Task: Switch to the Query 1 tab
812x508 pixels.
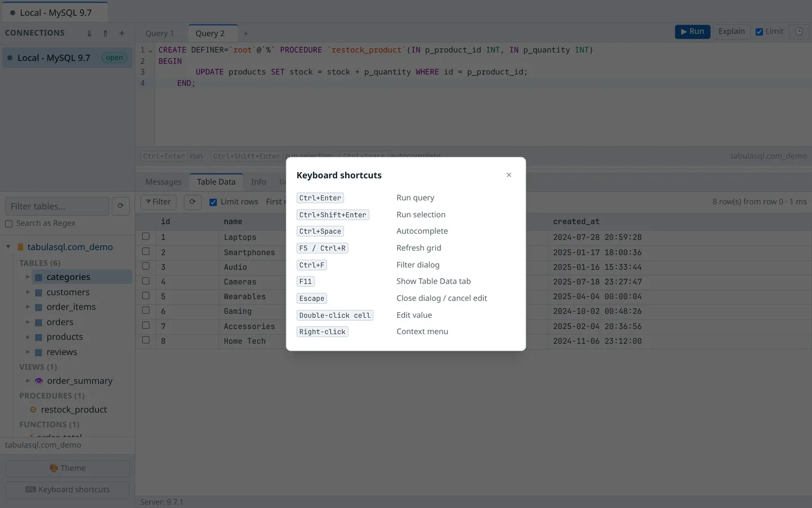Action: coord(160,33)
